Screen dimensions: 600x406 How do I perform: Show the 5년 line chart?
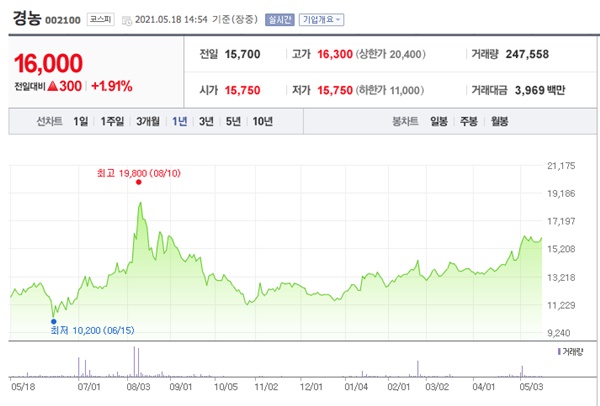[233, 122]
